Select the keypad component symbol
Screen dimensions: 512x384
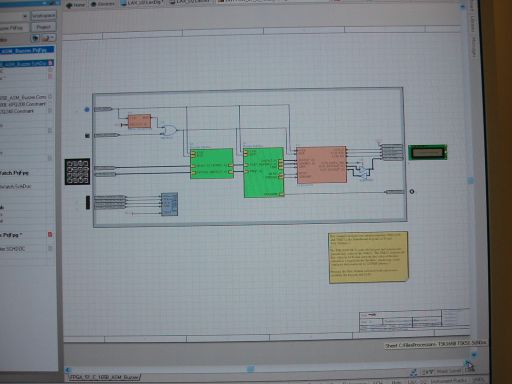click(x=77, y=172)
